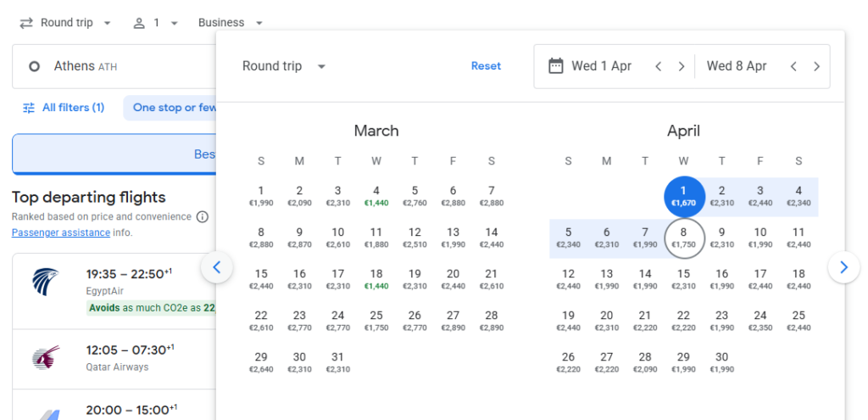868x420 pixels.
Task: Select March 29 priced €2,640
Action: point(261,363)
